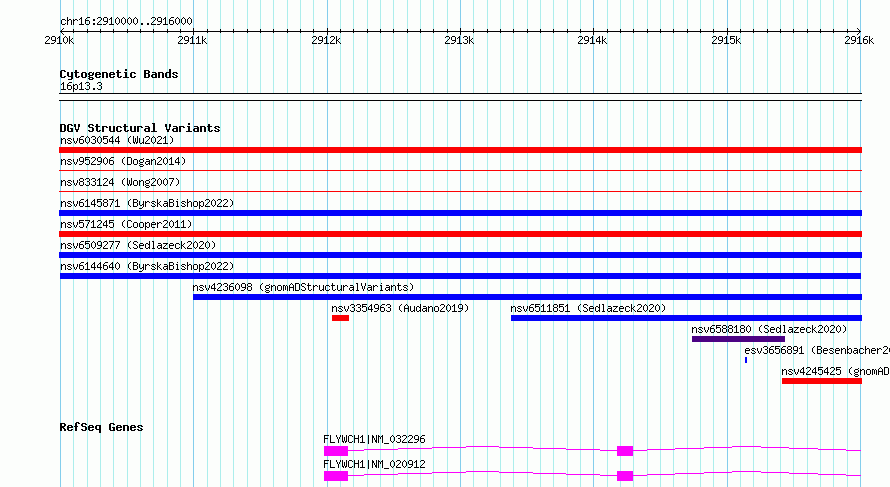Click the 2914k ruler tick label
The width and height of the screenshot is (890, 487).
592,40
